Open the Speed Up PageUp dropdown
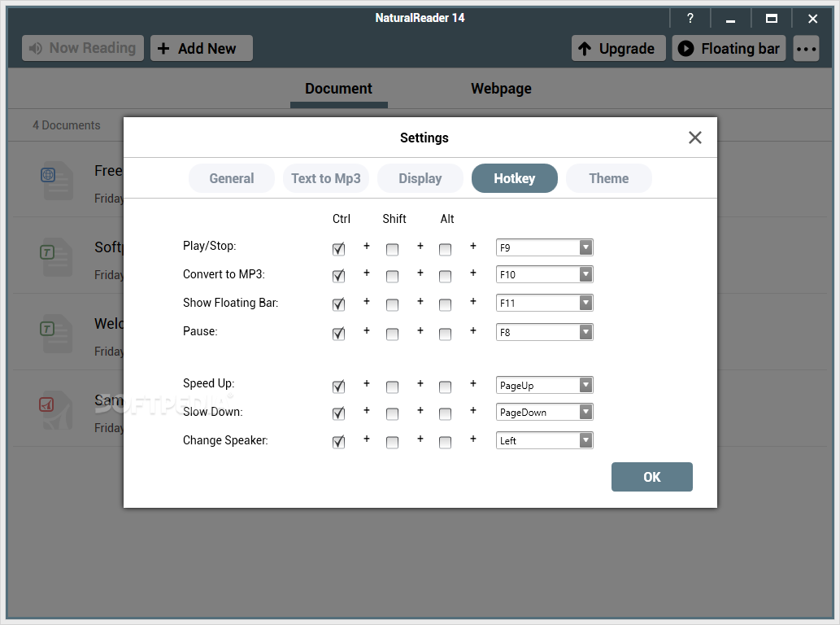This screenshot has height=625, width=840. pos(544,386)
